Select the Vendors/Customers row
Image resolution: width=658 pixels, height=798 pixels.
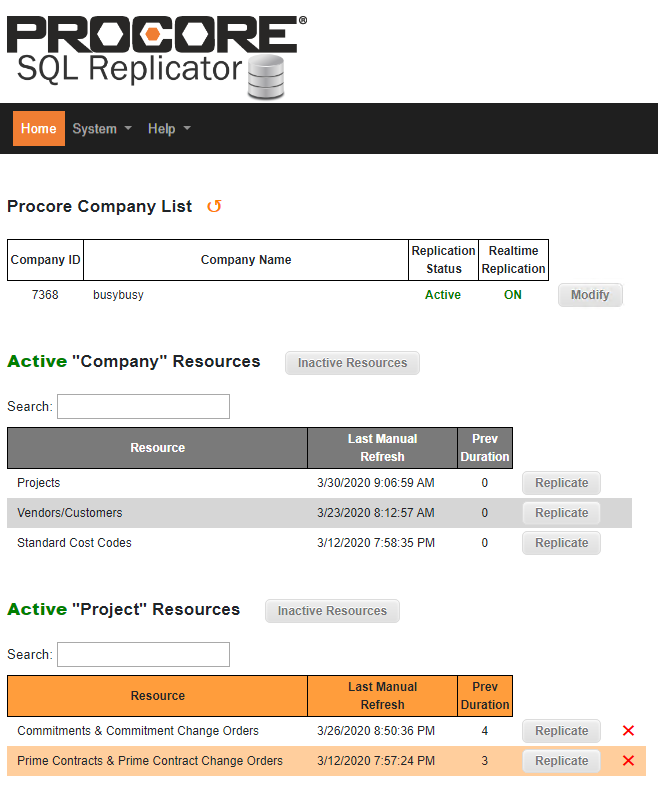pos(70,513)
